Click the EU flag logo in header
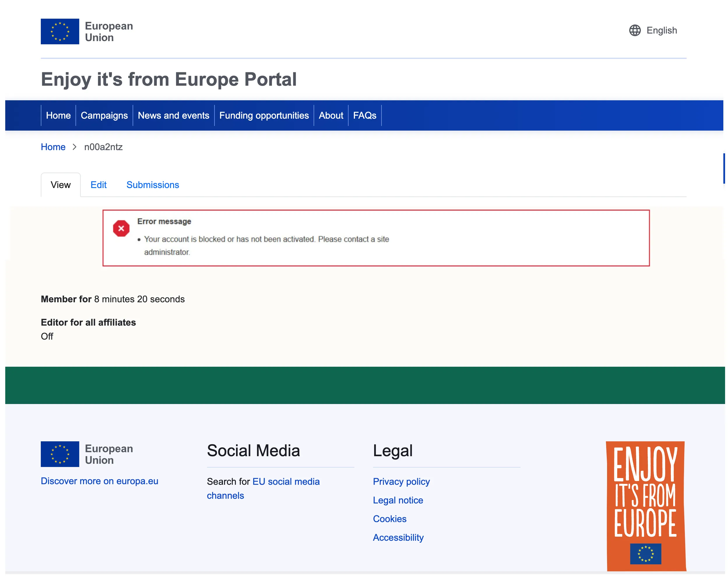 (x=60, y=31)
